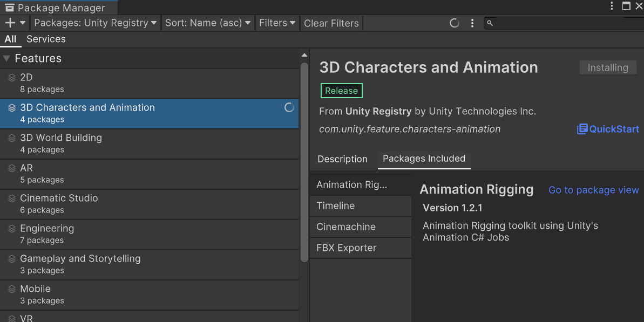Click the package list vertical scrollbar
The image size is (644, 322).
304,162
